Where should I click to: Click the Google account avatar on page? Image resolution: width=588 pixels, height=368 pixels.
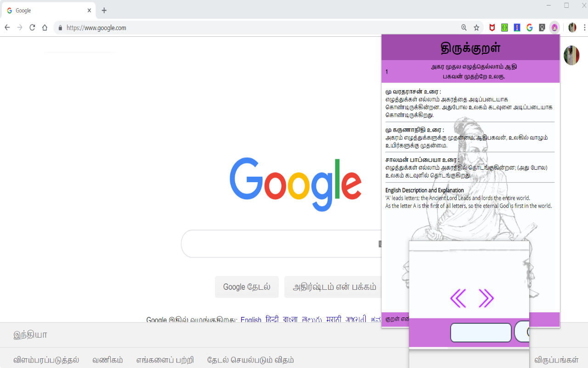571,55
